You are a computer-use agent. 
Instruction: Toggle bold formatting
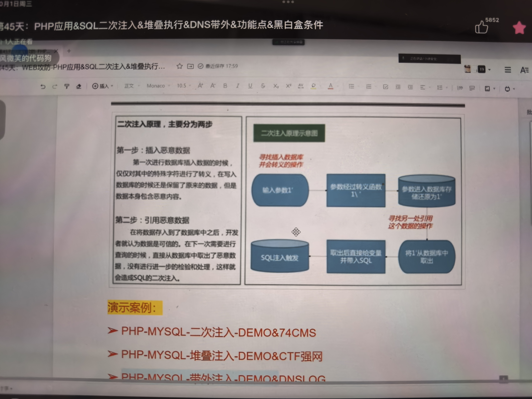[225, 86]
